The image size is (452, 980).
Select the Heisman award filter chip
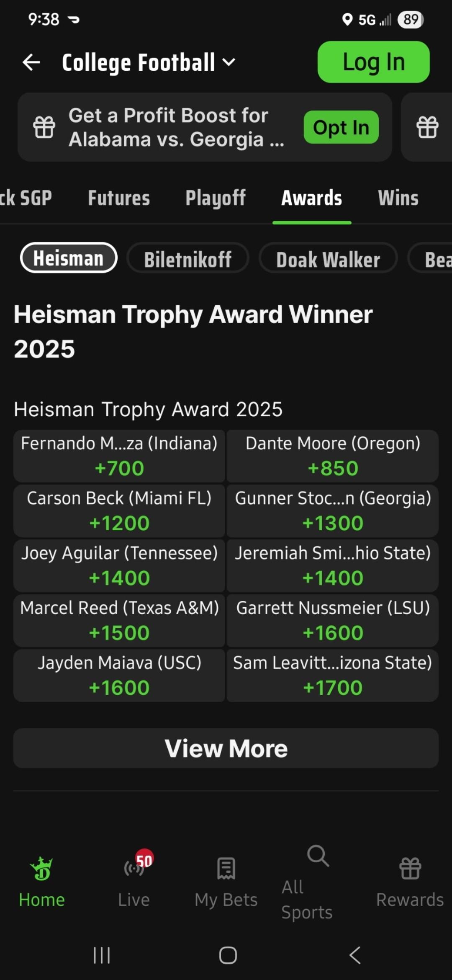tap(69, 258)
